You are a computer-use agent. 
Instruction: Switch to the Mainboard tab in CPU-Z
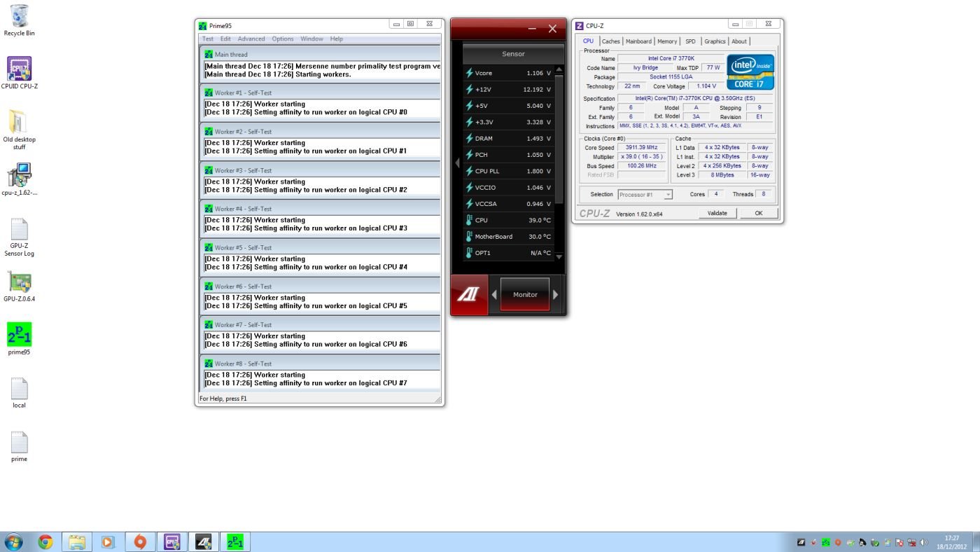tap(638, 41)
